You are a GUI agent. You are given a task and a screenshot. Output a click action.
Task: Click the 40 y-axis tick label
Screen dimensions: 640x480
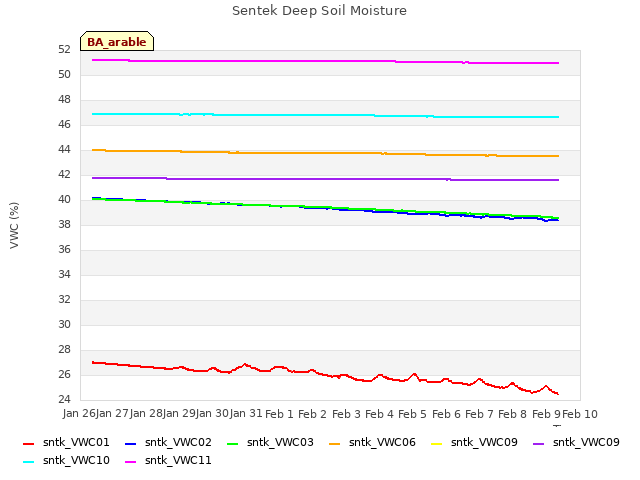coord(64,200)
